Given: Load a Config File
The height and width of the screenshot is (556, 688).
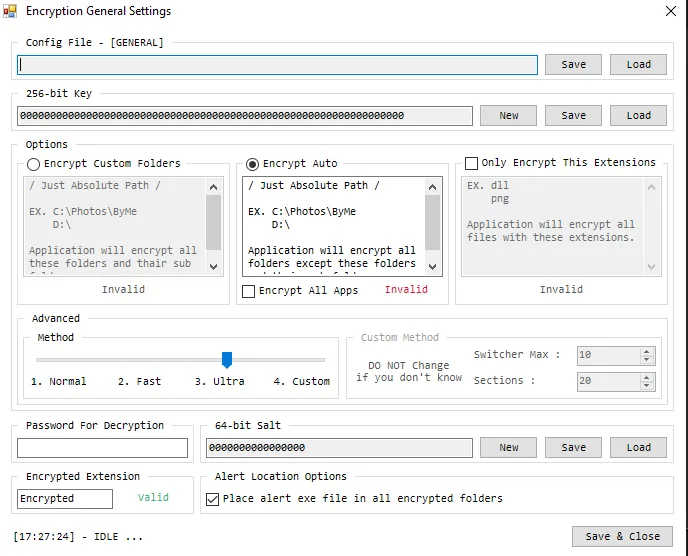Looking at the screenshot, I should (x=638, y=65).
